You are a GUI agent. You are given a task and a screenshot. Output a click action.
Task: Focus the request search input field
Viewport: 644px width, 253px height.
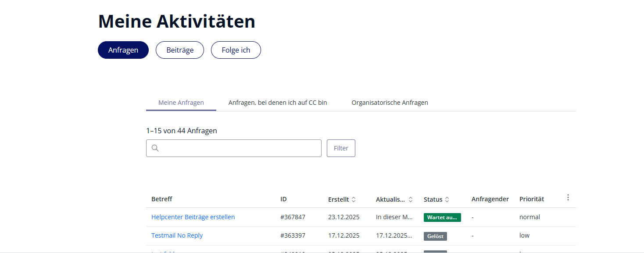(x=239, y=148)
